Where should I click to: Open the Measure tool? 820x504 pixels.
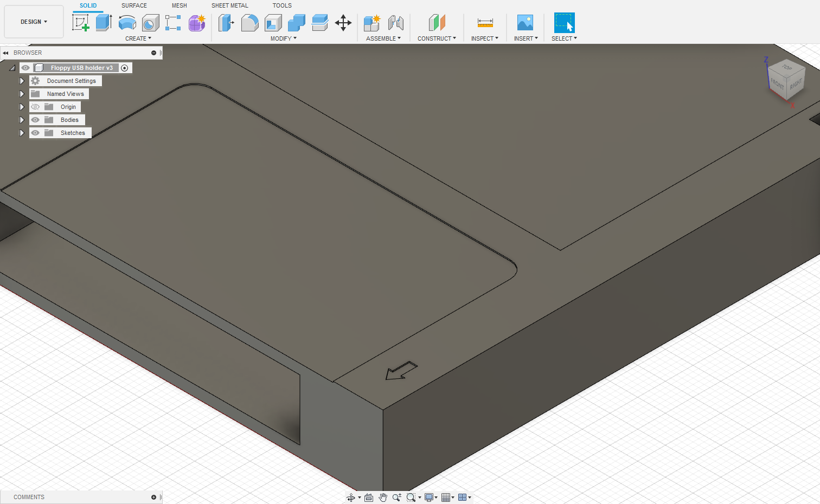point(485,23)
